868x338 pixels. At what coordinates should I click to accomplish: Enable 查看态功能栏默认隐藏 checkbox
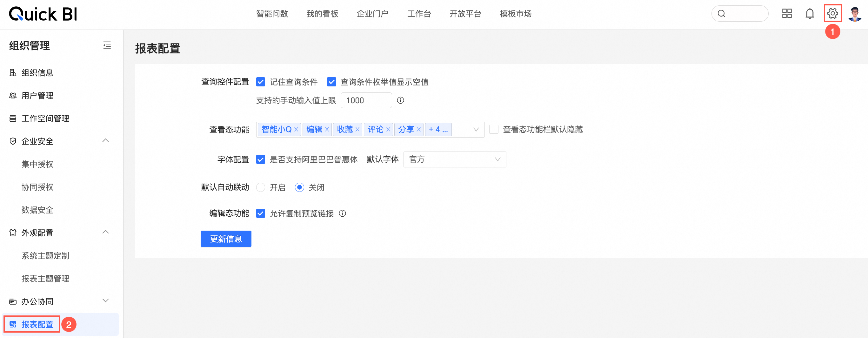coord(494,129)
